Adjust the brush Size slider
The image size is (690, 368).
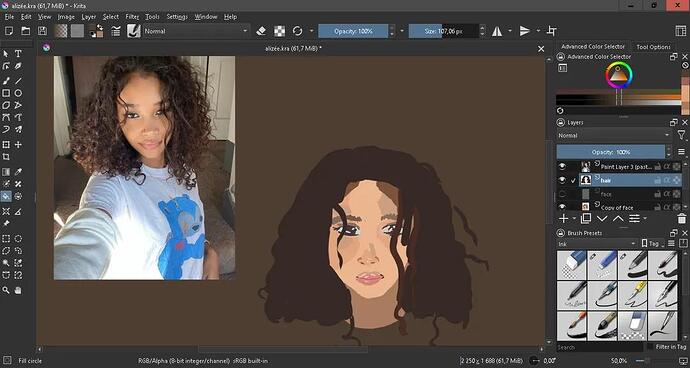pos(444,31)
